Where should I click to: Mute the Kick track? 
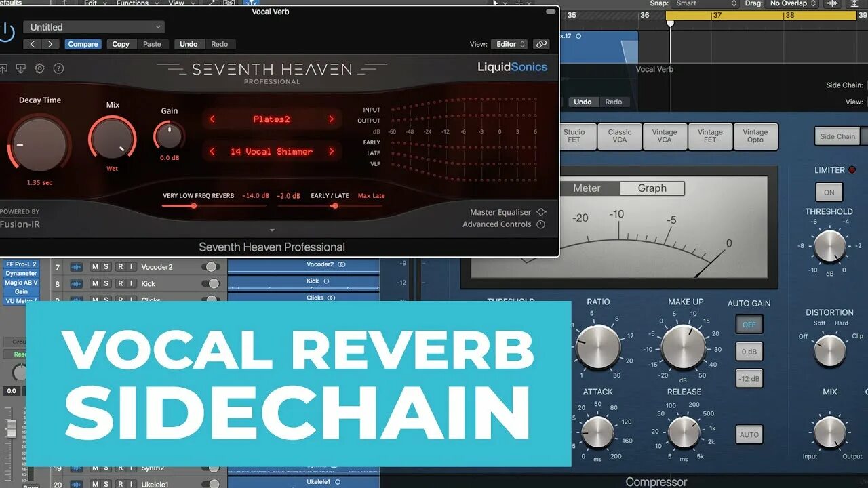[x=95, y=283]
